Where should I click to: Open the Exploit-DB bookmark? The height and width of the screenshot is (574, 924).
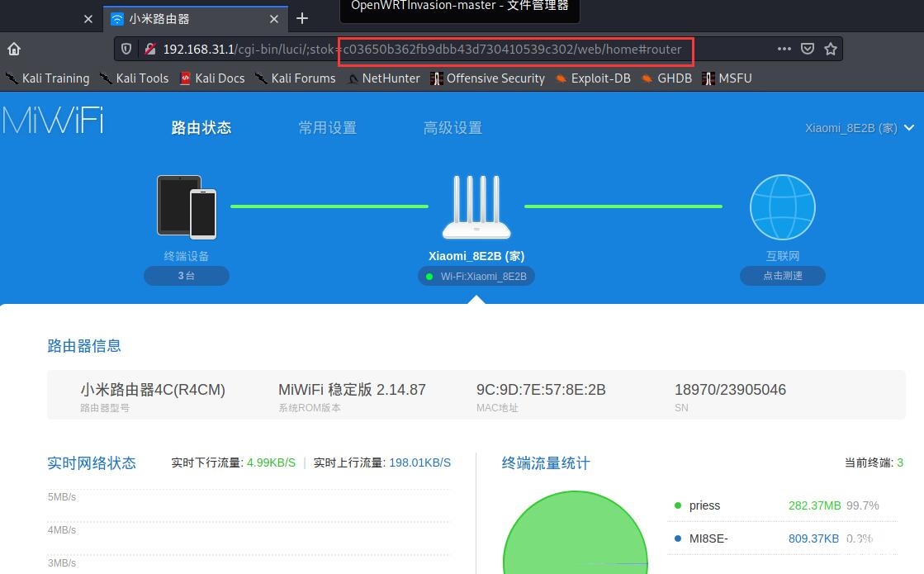tap(592, 78)
